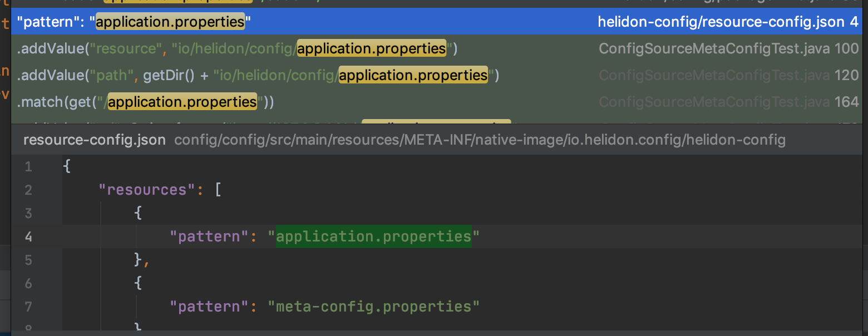Select the closing brace on line 5
The image size is (868, 336).
[x=139, y=260]
